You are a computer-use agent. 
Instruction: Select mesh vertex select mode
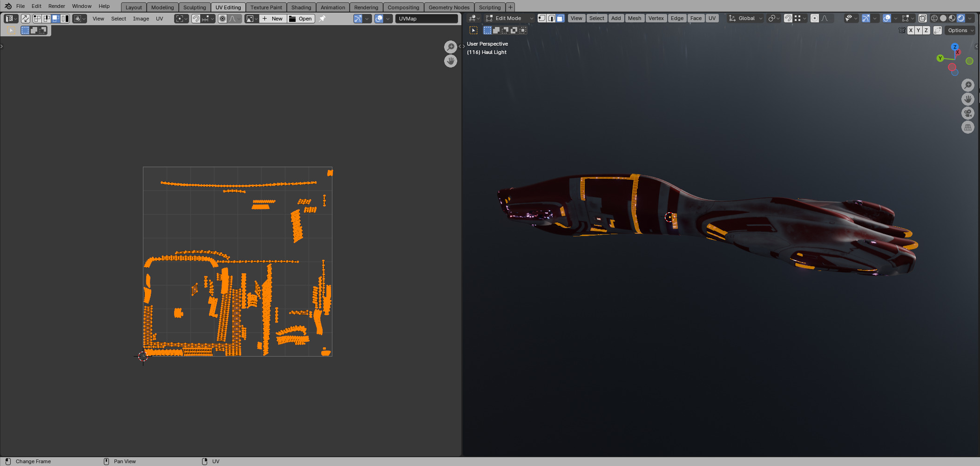coord(542,18)
